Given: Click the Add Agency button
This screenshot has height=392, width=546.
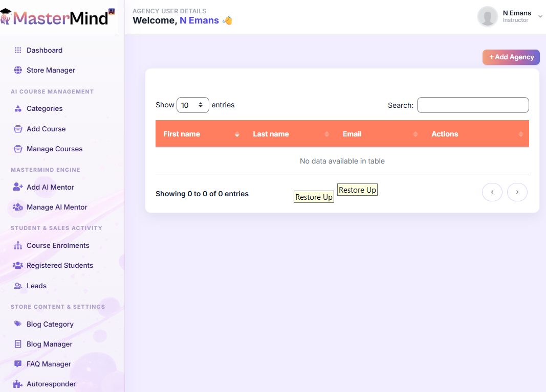Looking at the screenshot, I should [511, 57].
